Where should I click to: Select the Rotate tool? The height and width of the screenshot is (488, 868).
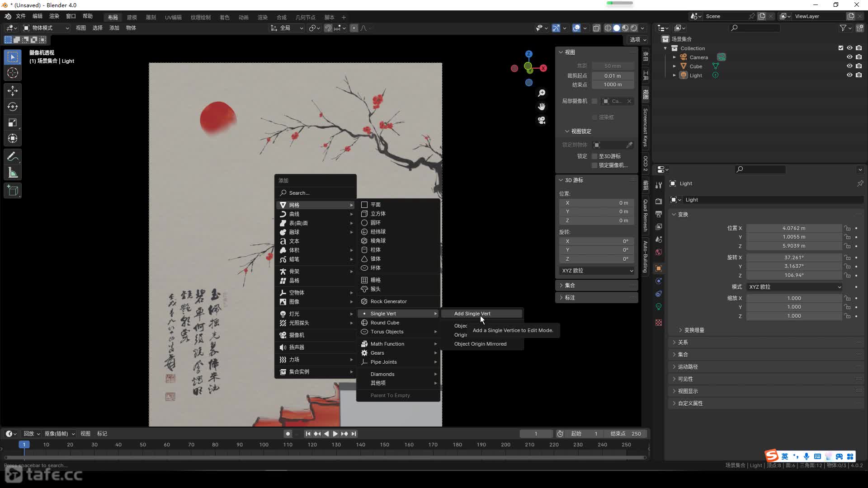click(x=13, y=107)
